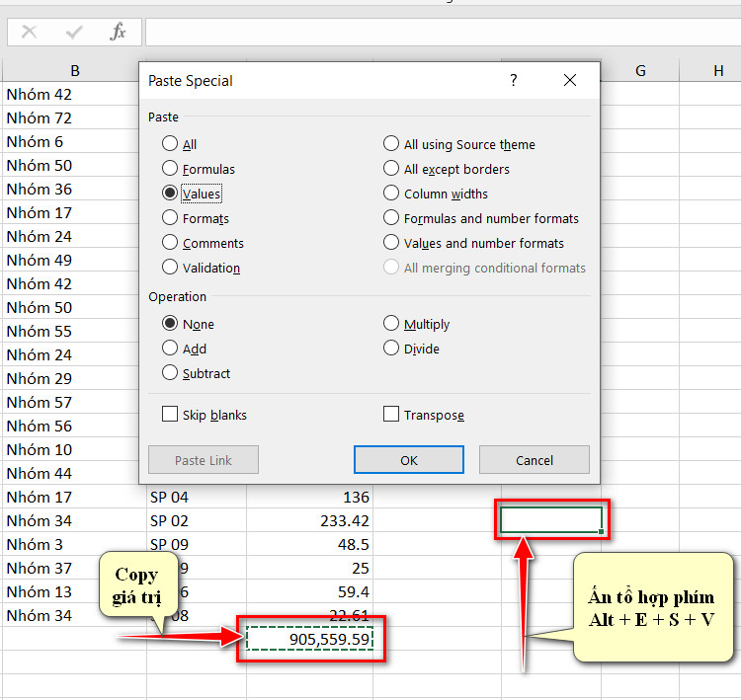This screenshot has width=741, height=700.
Task: Select the copied cell 905,559.59
Action: pos(309,639)
